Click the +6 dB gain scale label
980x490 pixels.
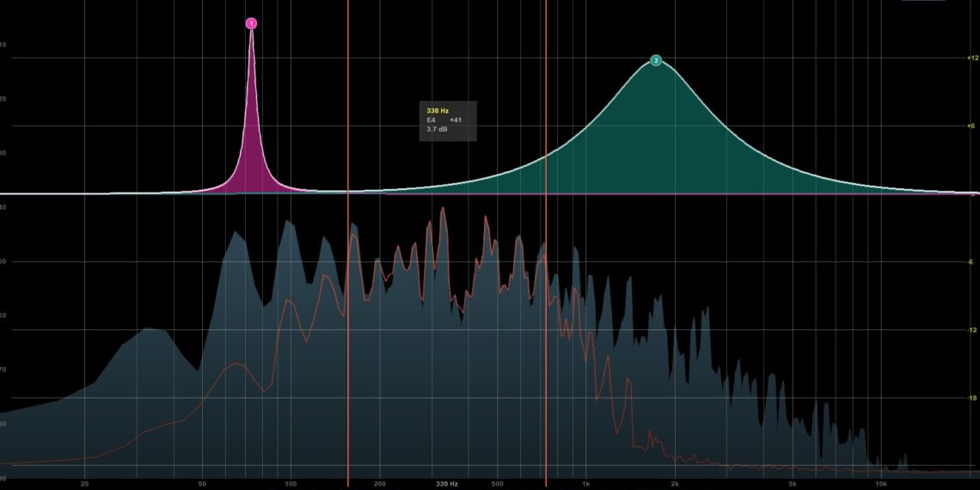(x=972, y=126)
